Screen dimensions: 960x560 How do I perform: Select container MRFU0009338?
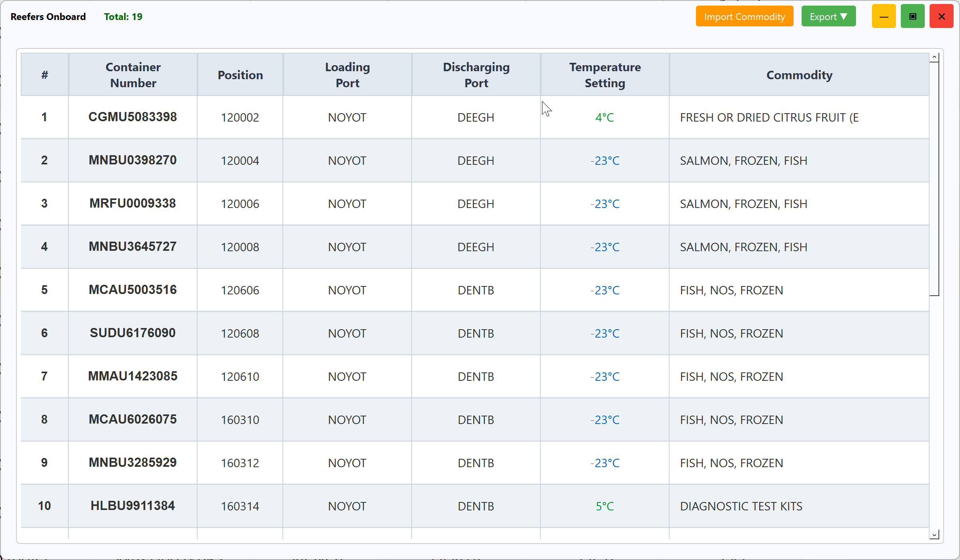tap(133, 204)
